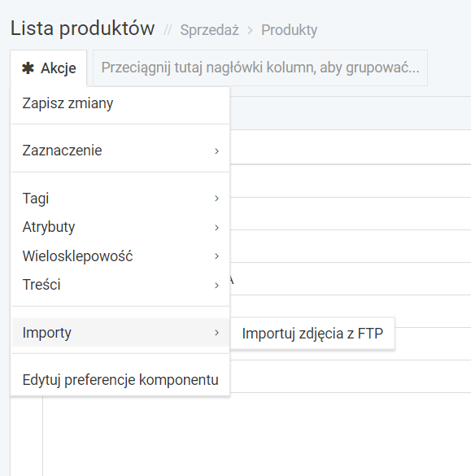The image size is (471, 476).
Task: Open the Treści menu entry
Action: click(120, 285)
